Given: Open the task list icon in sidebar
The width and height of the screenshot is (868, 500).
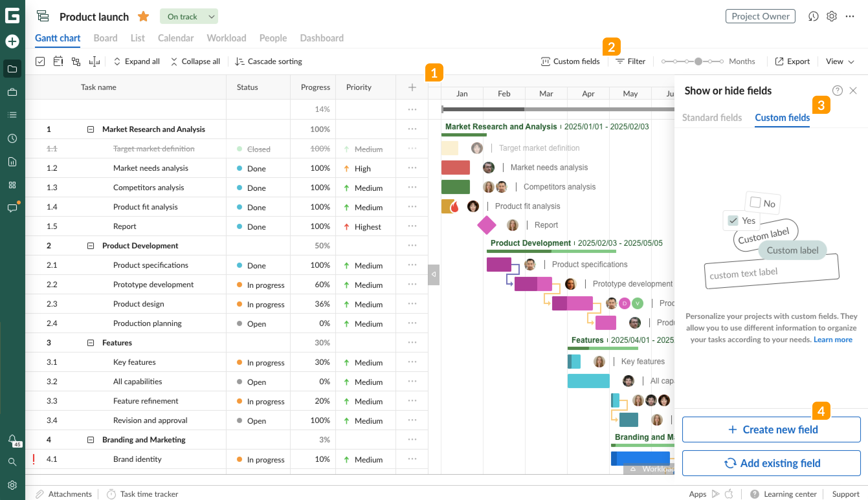Looking at the screenshot, I should coord(12,115).
